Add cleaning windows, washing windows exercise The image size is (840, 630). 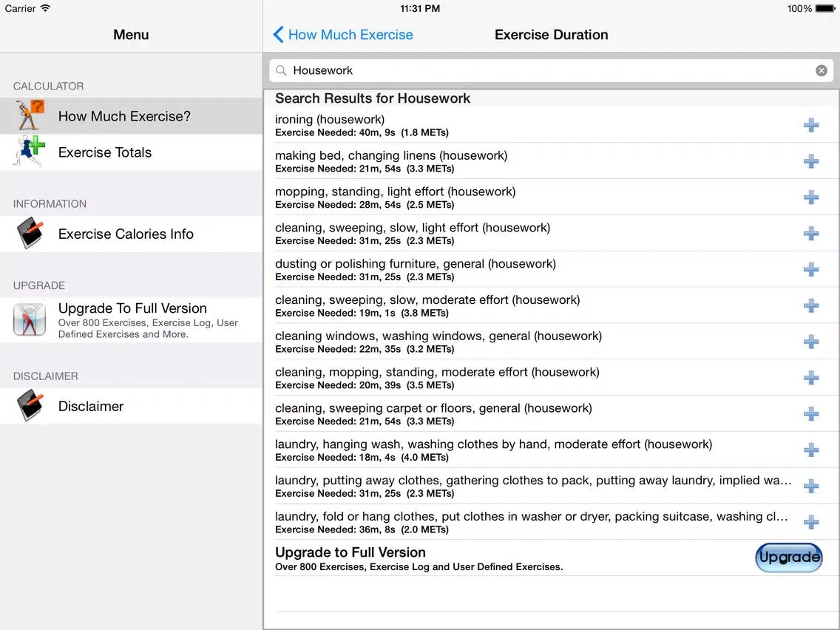811,342
